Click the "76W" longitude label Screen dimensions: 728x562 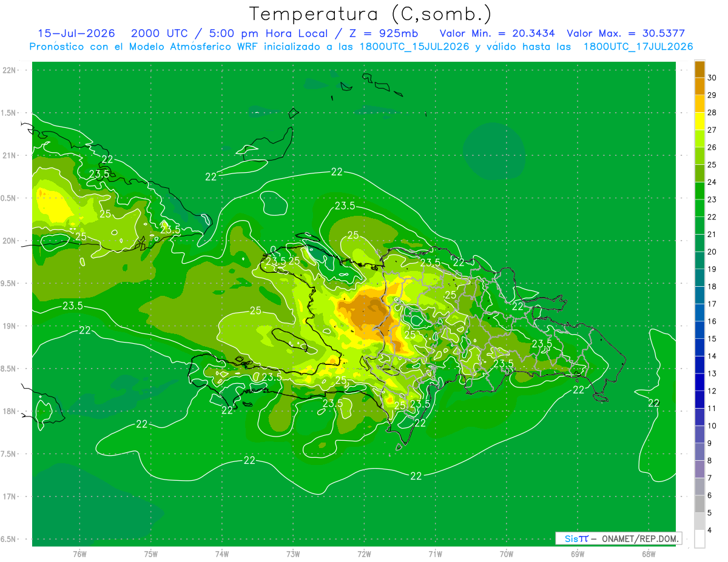pos(79,554)
